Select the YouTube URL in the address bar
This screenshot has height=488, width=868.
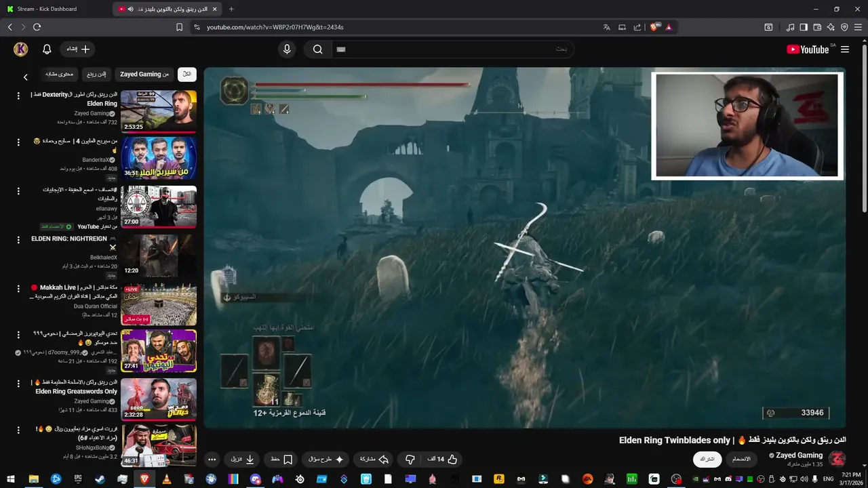[275, 27]
